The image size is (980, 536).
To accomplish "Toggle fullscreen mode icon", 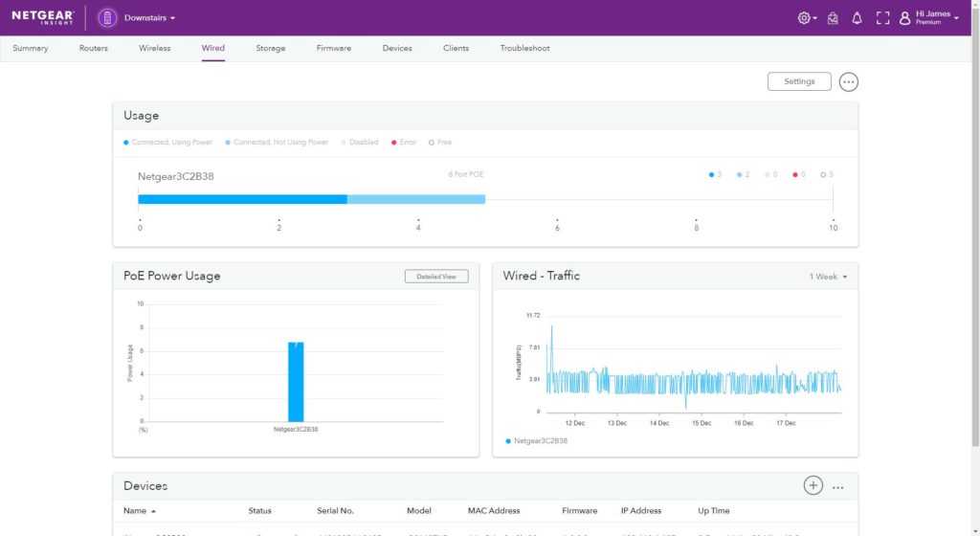I will [x=881, y=18].
